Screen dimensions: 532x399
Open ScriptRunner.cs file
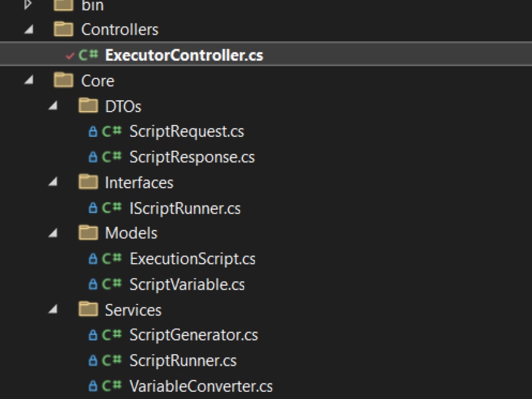[183, 361]
